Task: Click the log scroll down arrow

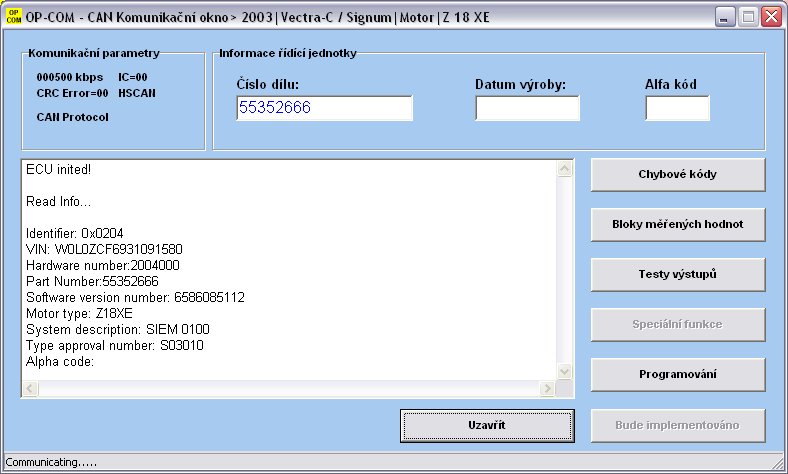Action: tap(564, 371)
